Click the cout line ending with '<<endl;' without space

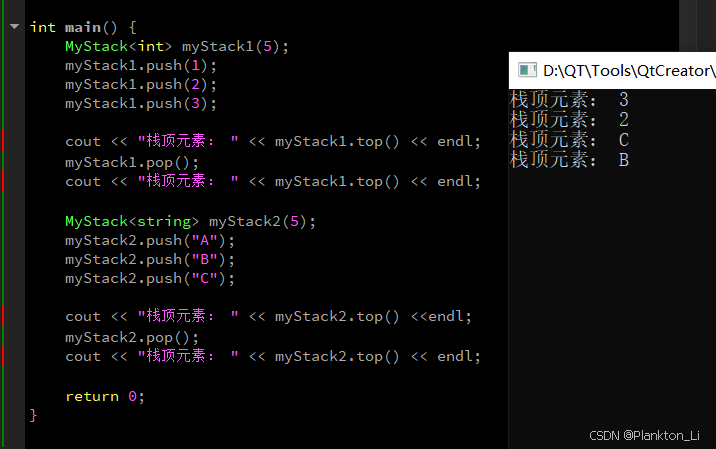click(x=268, y=316)
